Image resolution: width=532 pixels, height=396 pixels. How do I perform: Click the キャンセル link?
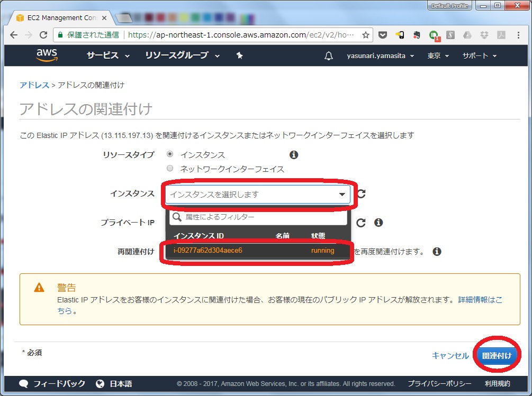[x=450, y=356]
